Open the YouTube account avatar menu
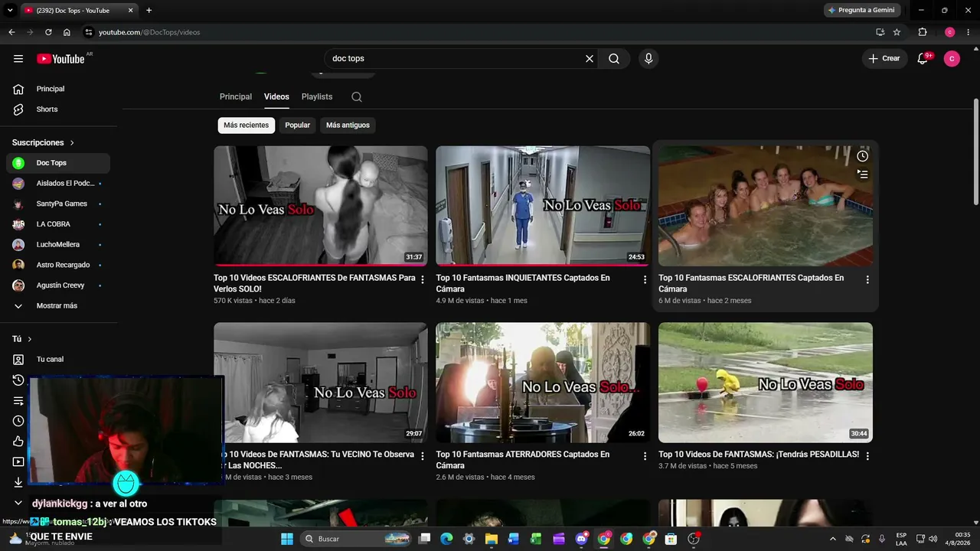Viewport: 980px width, 551px height. (x=952, y=59)
